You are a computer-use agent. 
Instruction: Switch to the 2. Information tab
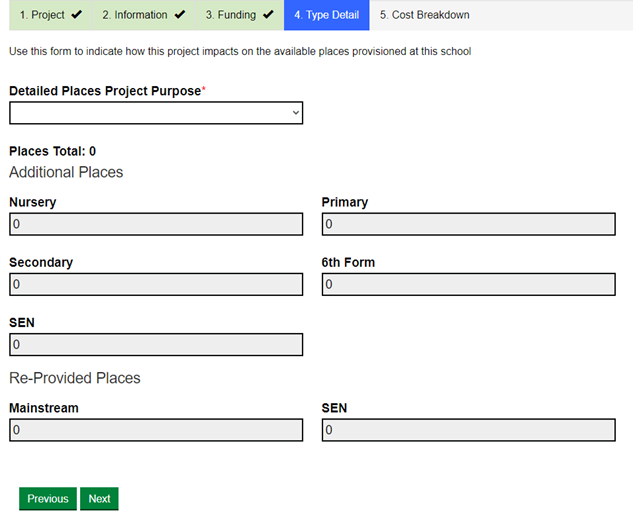134,15
